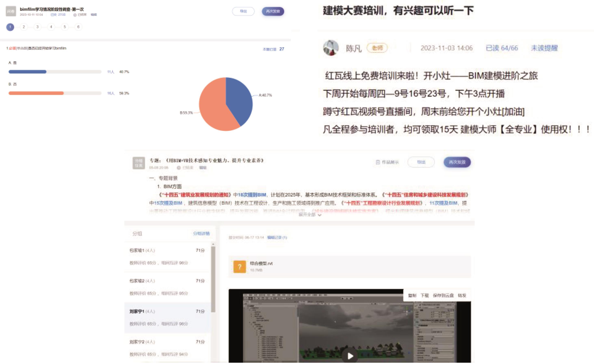Click the orange unknown-file icon for 综合模型.rvt
Image resolution: width=594 pixels, height=364 pixels.
pyautogui.click(x=240, y=267)
